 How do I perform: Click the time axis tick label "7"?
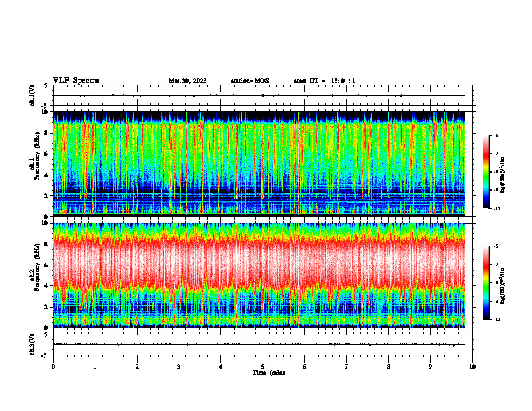pyautogui.click(x=347, y=367)
